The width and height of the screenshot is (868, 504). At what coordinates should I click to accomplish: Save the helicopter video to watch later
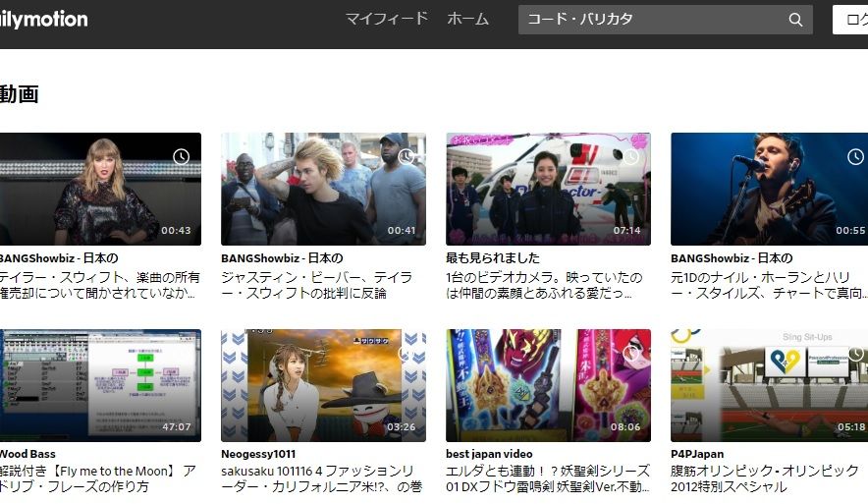[631, 157]
